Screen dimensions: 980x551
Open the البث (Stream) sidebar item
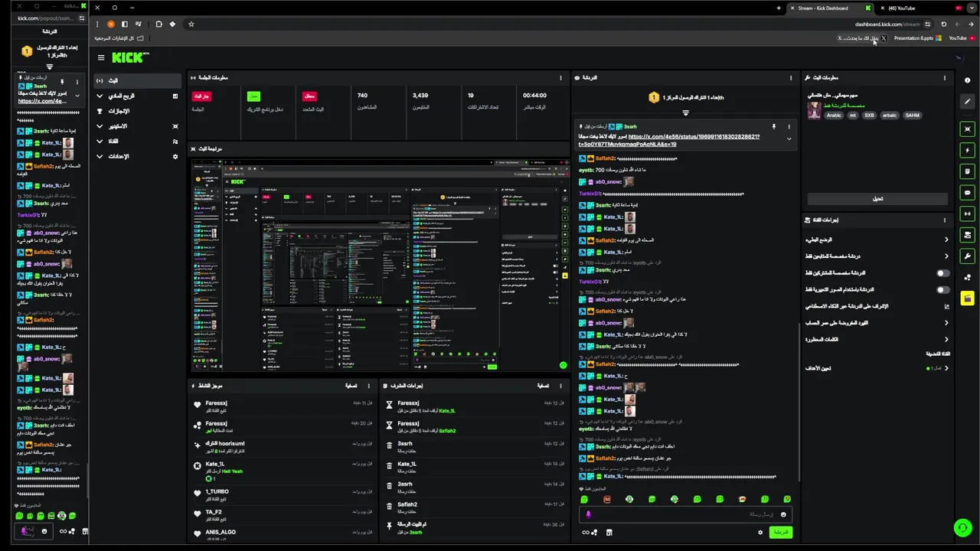tap(138, 80)
